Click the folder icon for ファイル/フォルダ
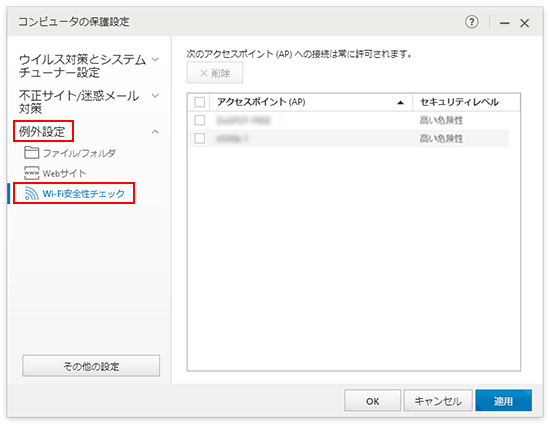550x430 pixels. tap(31, 153)
